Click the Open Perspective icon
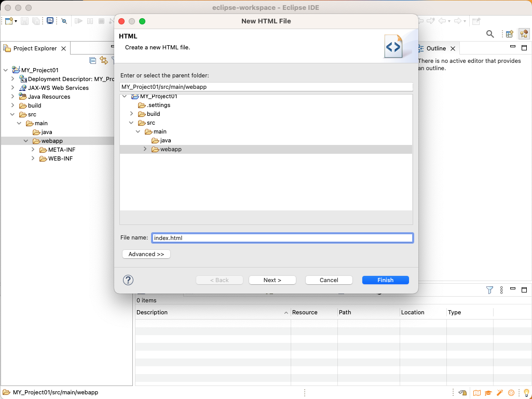This screenshot has height=399, width=532. click(509, 34)
